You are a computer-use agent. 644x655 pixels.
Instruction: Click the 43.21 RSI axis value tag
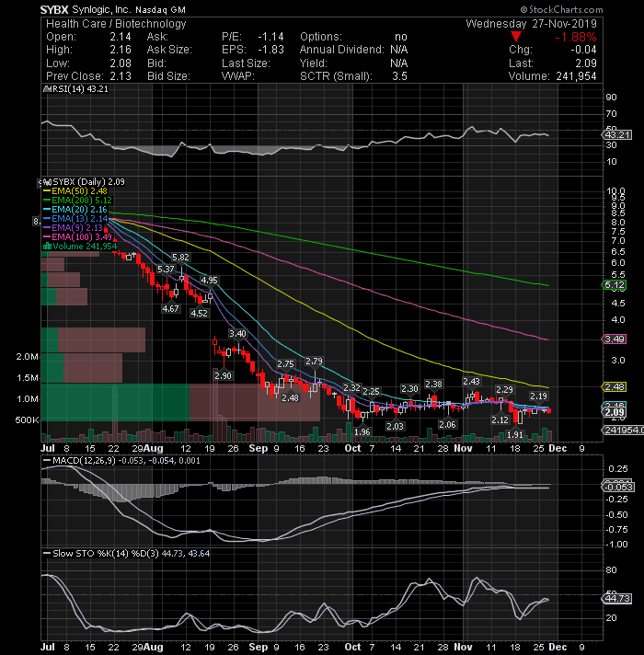click(x=616, y=135)
